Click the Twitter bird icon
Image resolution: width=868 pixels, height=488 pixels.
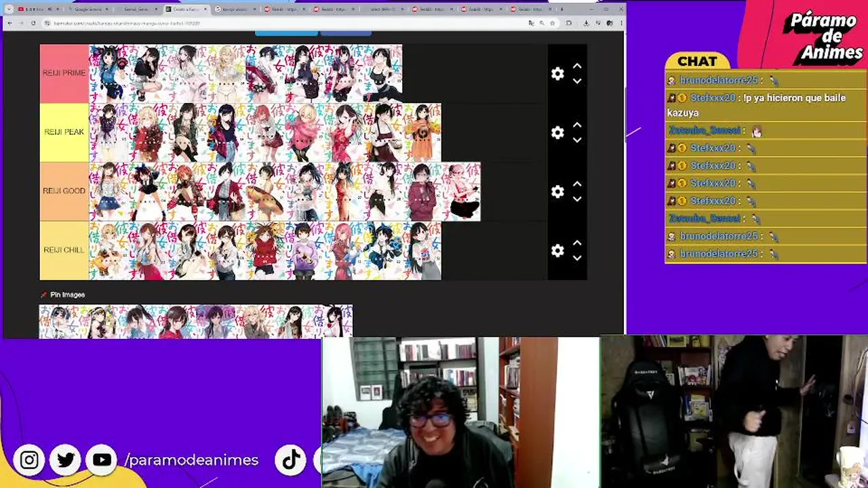(x=66, y=460)
